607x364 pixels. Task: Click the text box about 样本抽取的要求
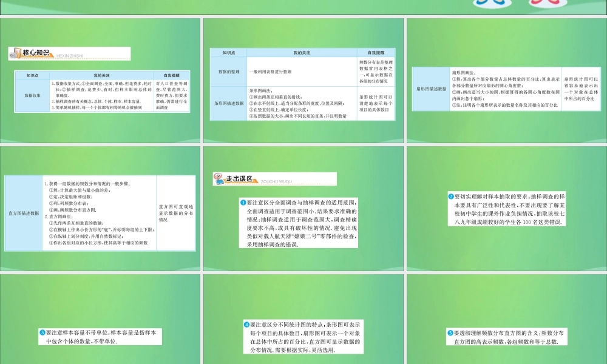pos(507,209)
